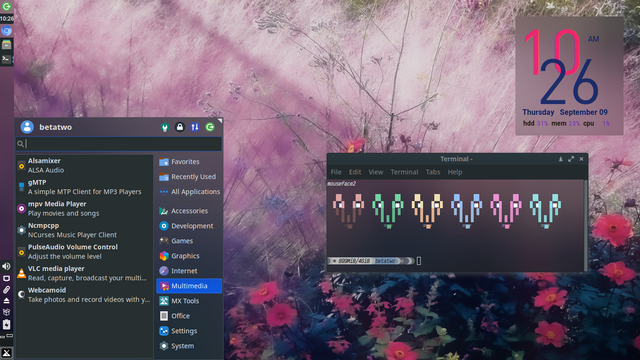This screenshot has height=360, width=640.
Task: Select the System category
Action: pos(189,346)
